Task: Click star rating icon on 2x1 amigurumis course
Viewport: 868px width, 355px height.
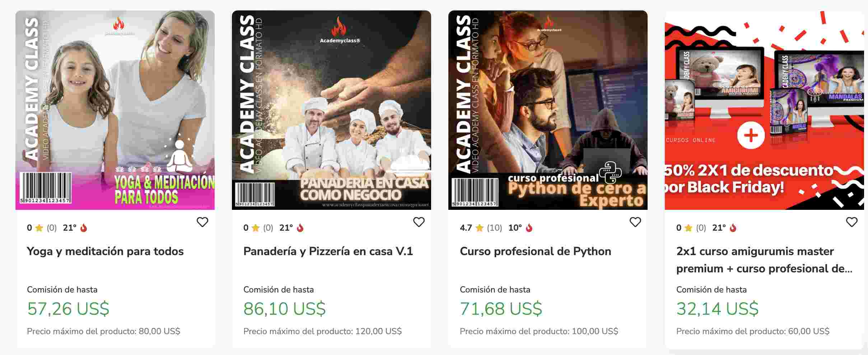Action: (688, 228)
